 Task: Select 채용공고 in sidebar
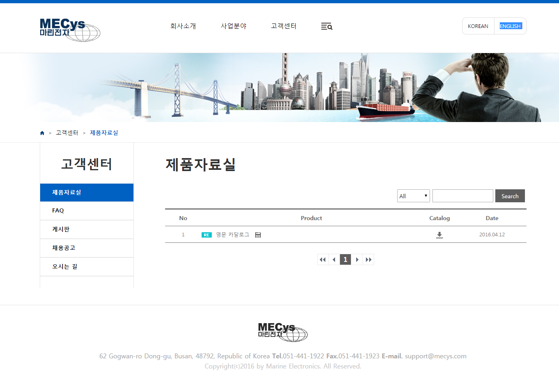coord(87,248)
